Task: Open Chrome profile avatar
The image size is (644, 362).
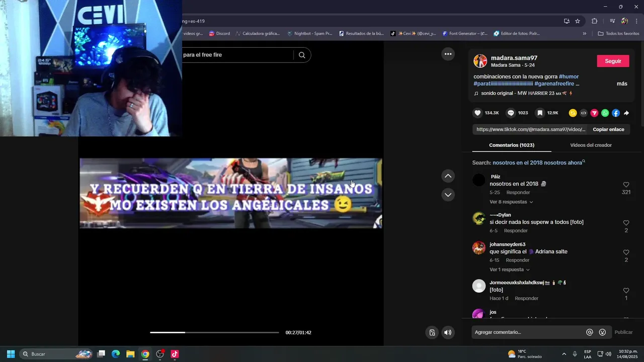Action: [624, 21]
